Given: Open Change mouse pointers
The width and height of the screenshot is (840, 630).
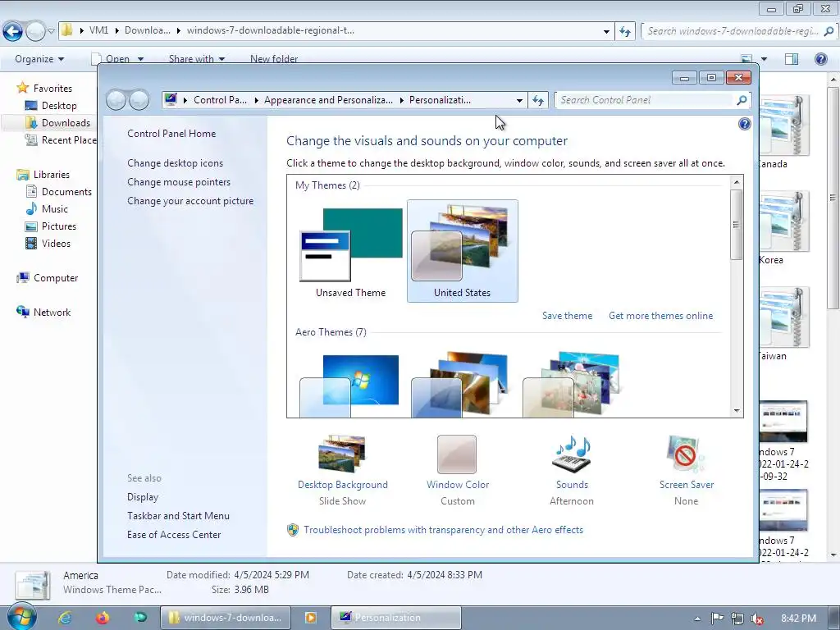Looking at the screenshot, I should [179, 182].
